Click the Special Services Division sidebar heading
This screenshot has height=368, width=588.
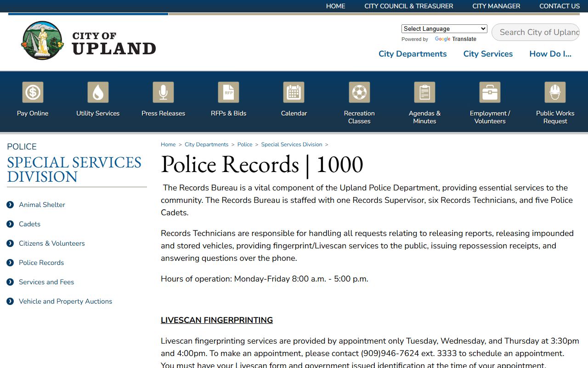pyautogui.click(x=74, y=169)
